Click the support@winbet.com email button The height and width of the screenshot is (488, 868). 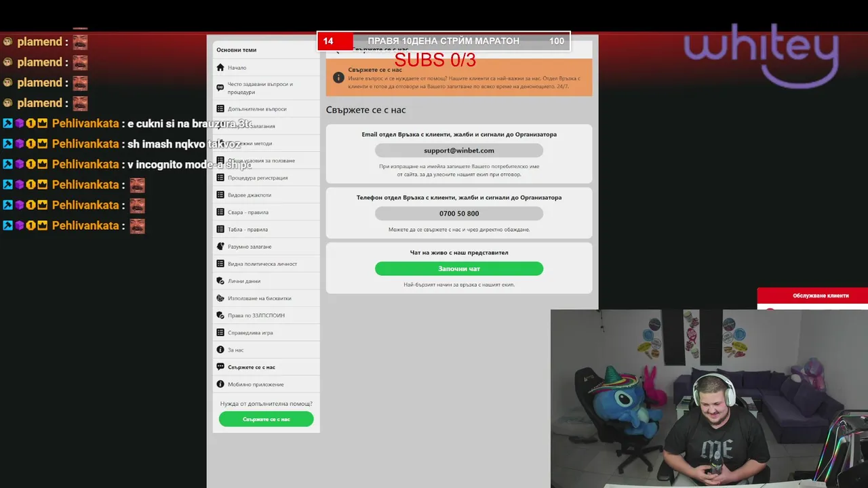click(x=459, y=150)
